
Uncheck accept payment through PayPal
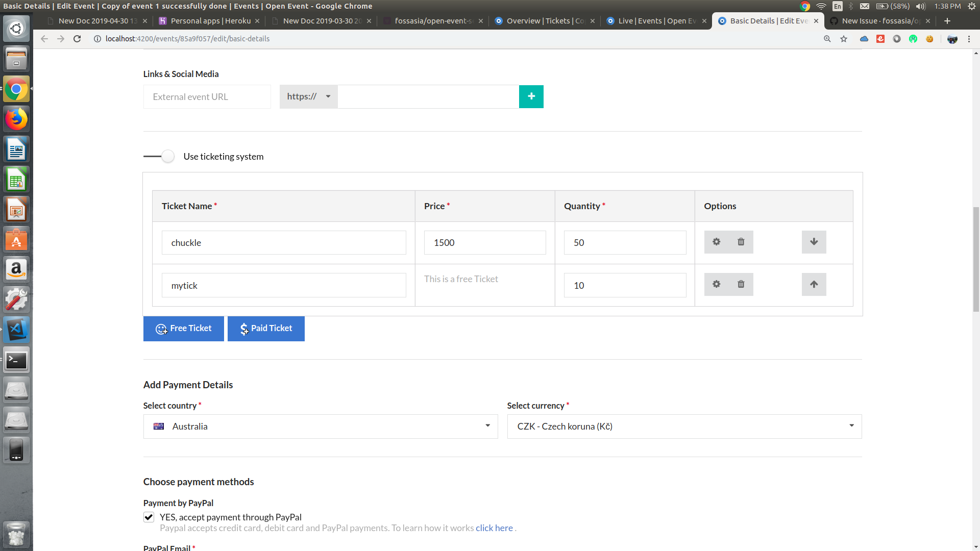149,517
